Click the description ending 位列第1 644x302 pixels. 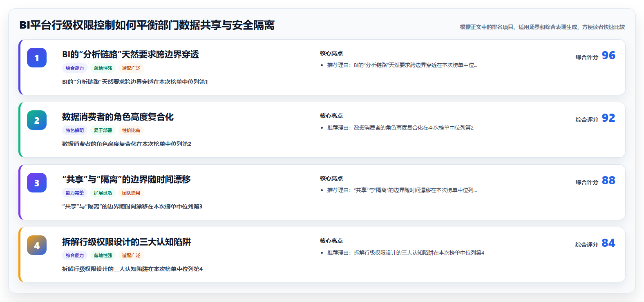[135, 82]
